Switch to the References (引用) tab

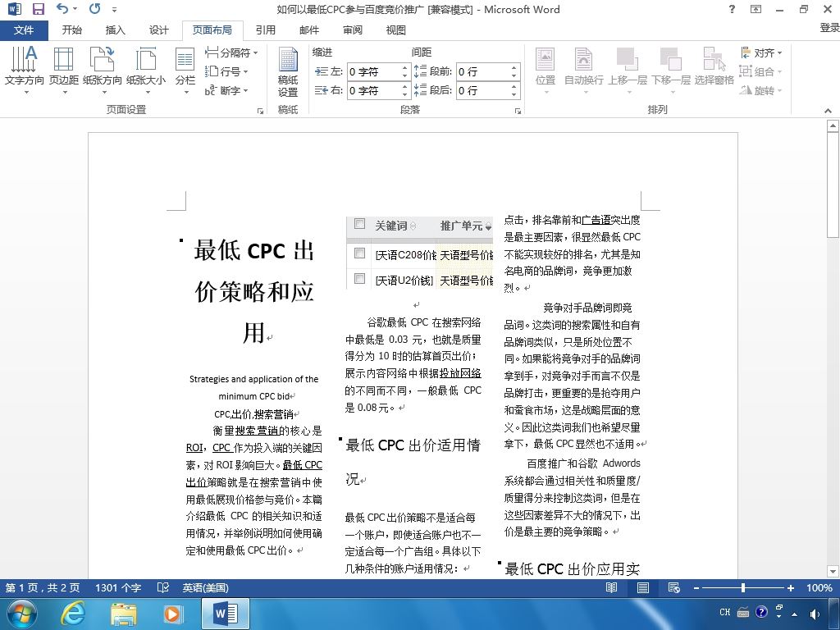pyautogui.click(x=265, y=30)
